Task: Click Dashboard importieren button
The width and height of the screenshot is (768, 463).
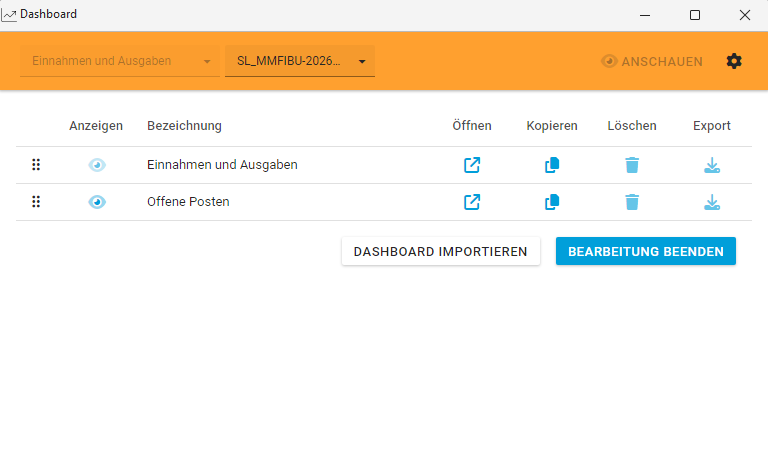Action: (440, 251)
